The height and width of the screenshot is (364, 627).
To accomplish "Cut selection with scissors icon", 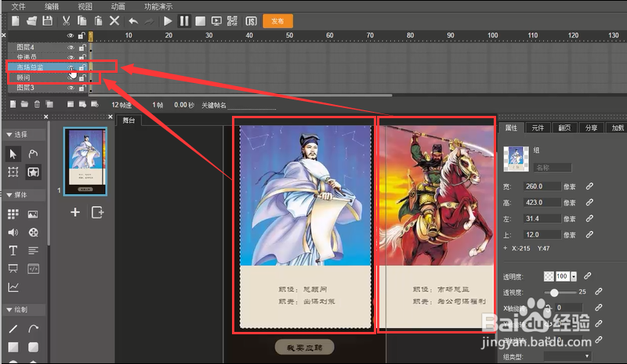I will click(x=66, y=21).
